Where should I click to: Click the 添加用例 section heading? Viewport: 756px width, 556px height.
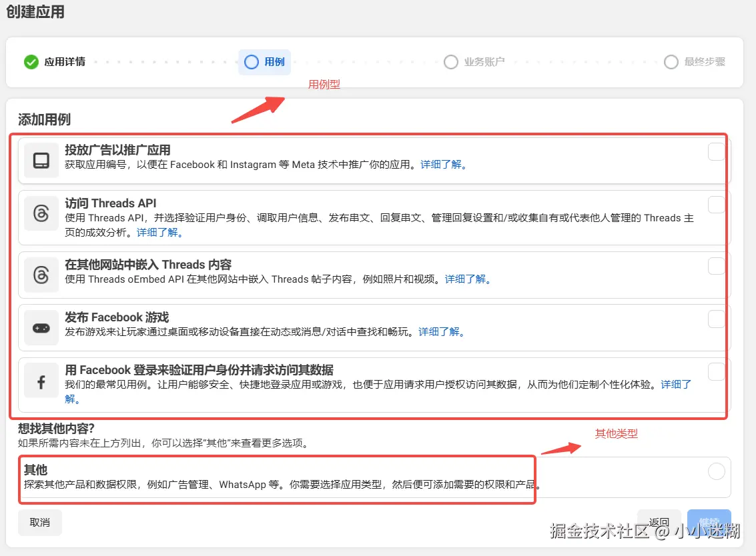point(44,119)
